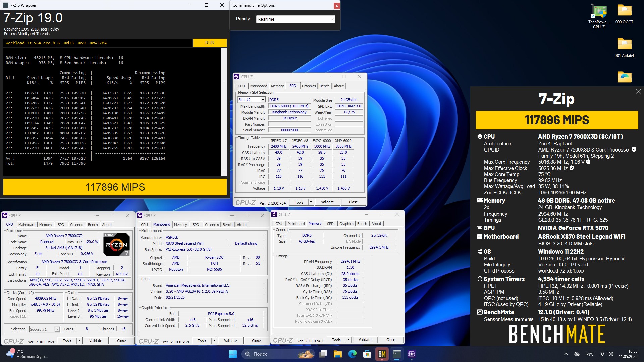This screenshot has width=644, height=362.
Task: Open About tab in Memory window
Action: point(376,224)
